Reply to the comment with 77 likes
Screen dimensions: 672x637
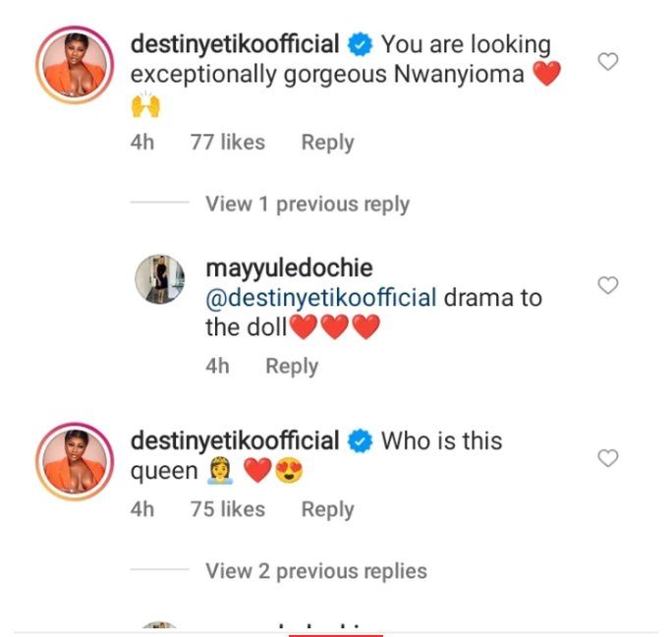point(327,143)
